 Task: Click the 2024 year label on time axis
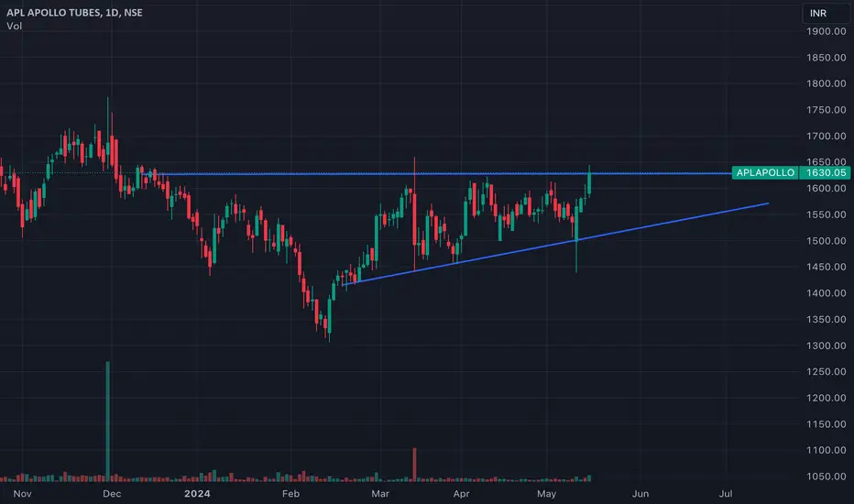197,494
